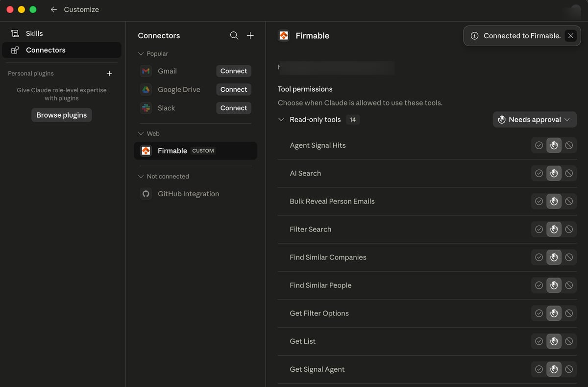Click the info icon in the notification
The image size is (588, 387).
[x=474, y=36]
